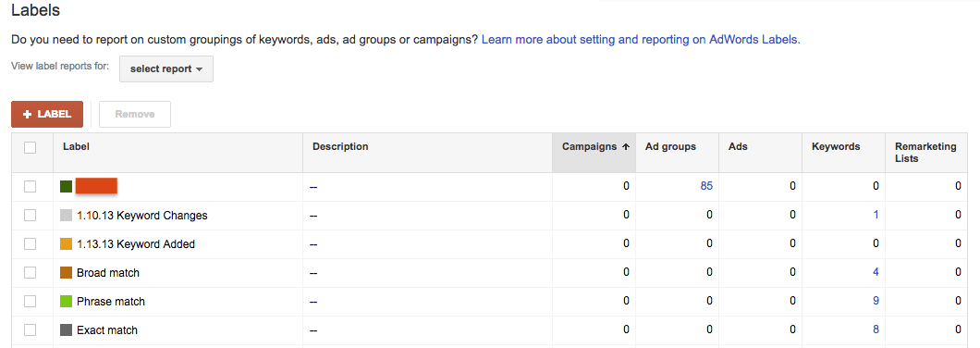The height and width of the screenshot is (348, 980).
Task: Click the dark green swatch of the redacted label
Action: 67,187
